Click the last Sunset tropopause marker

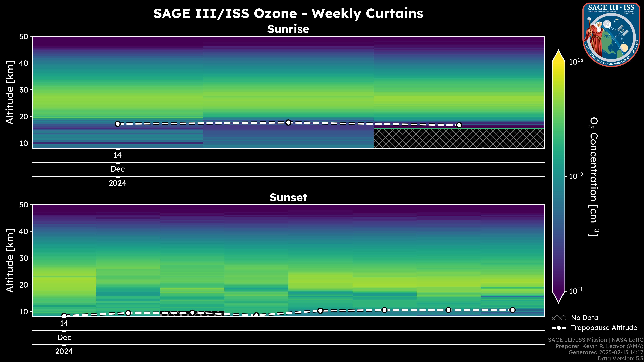coord(513,310)
